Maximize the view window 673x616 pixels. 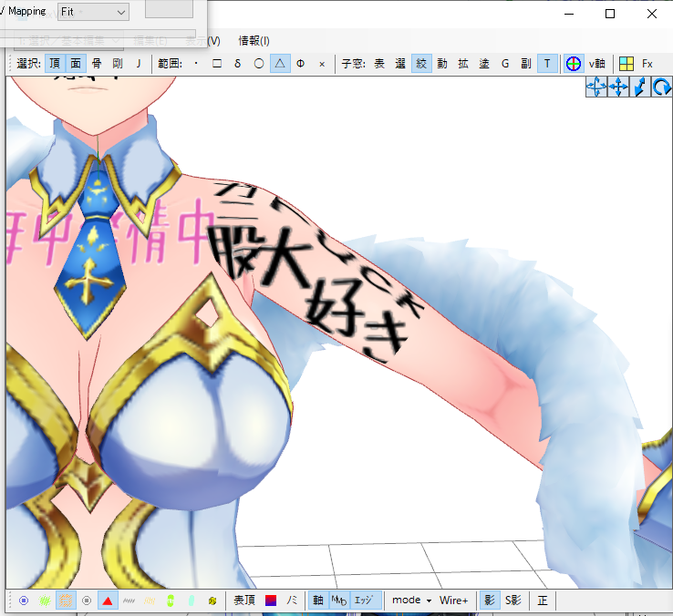point(610,14)
